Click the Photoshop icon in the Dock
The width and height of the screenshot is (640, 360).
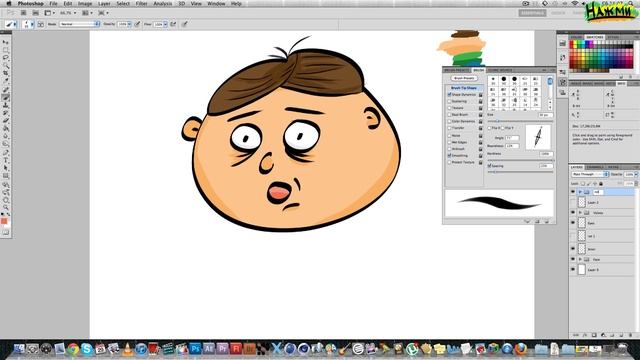pyautogui.click(x=195, y=349)
